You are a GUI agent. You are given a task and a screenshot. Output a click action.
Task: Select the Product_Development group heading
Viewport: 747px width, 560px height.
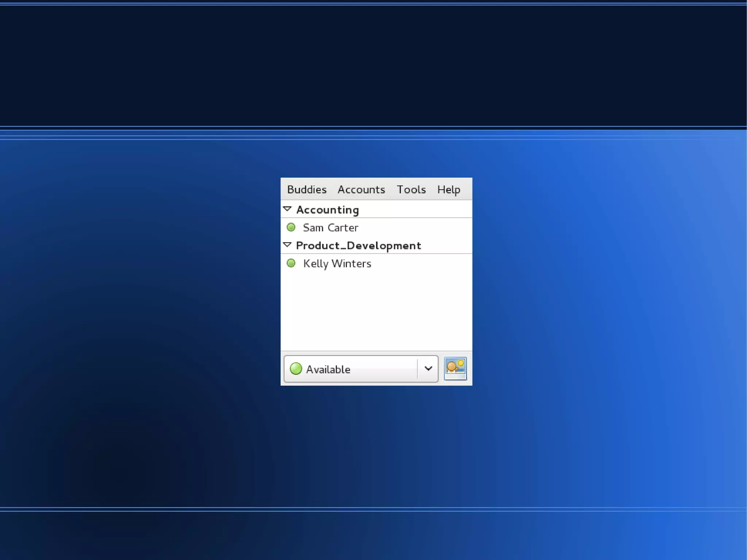pyautogui.click(x=358, y=246)
